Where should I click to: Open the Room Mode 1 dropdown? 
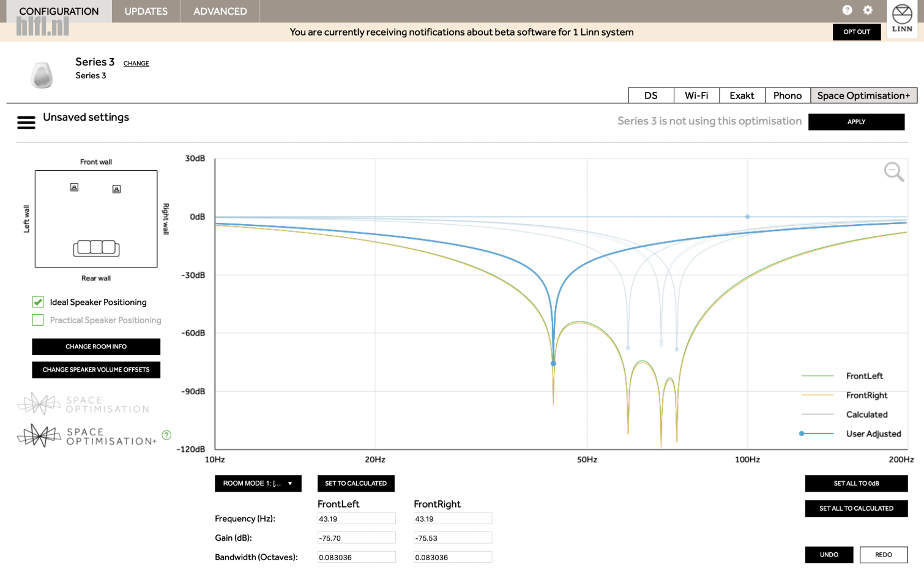(x=258, y=484)
